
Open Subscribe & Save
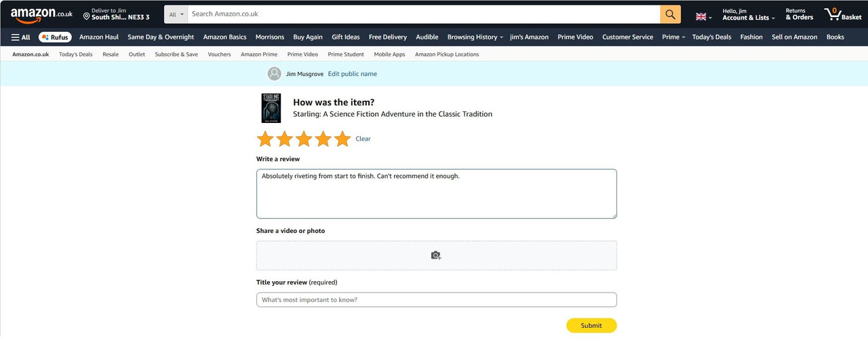[x=176, y=54]
